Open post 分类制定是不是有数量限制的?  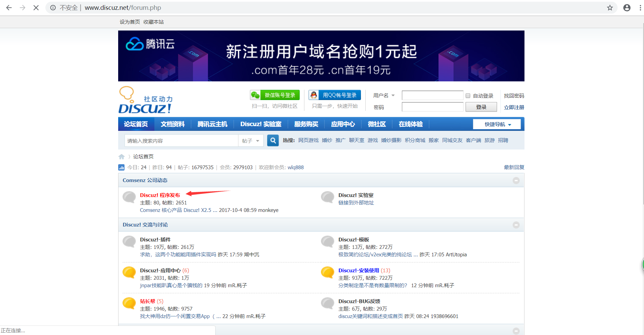coord(373,285)
